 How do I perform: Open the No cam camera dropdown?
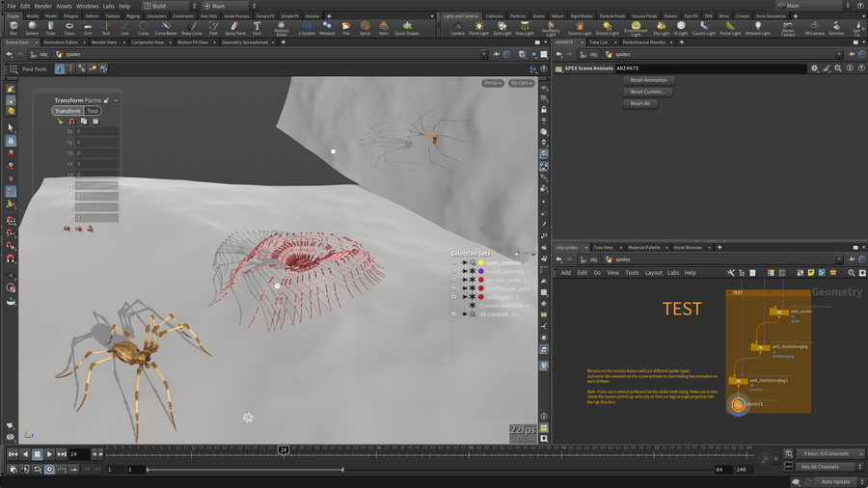click(522, 83)
